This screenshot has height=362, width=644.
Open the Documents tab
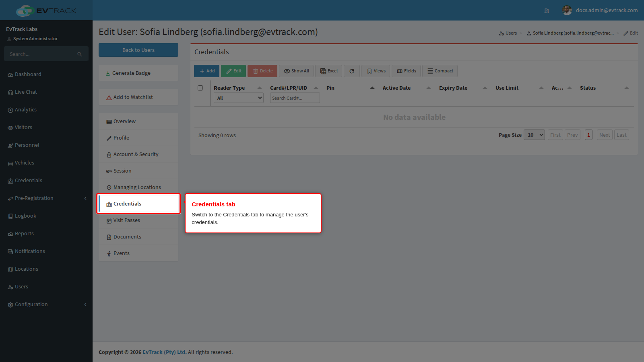138,237
